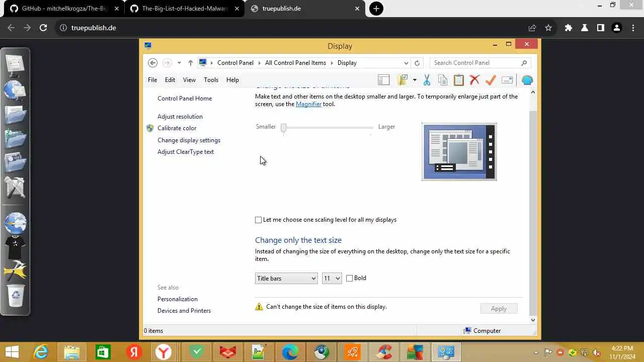
Task: Reload the browser page
Action: click(x=43, y=28)
